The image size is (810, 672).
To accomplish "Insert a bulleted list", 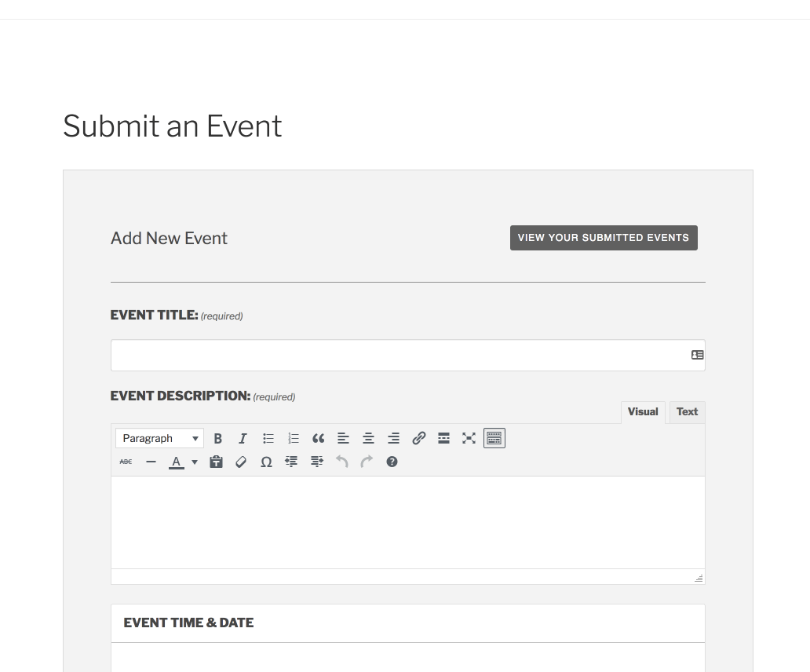I will click(268, 438).
